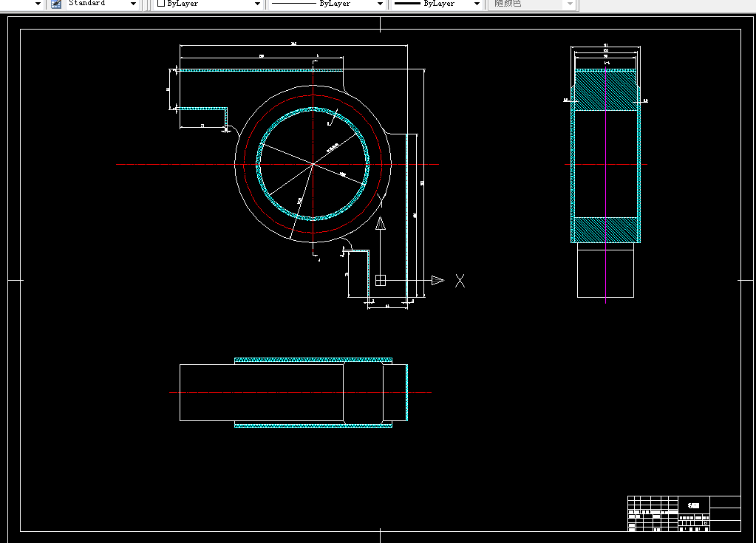Select the title block in bottom-right corner
This screenshot has height=543, width=756.
[684, 513]
